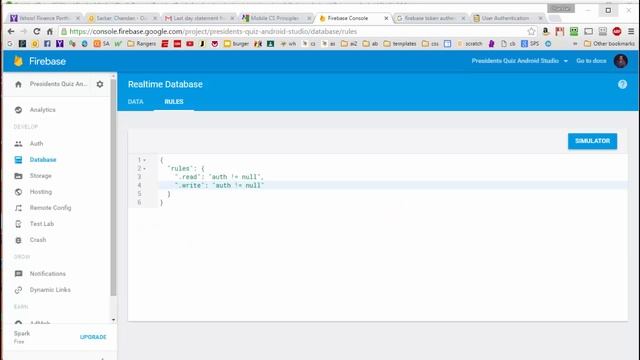Click the Remote Config icon
640x360 pixels.
click(x=18, y=208)
